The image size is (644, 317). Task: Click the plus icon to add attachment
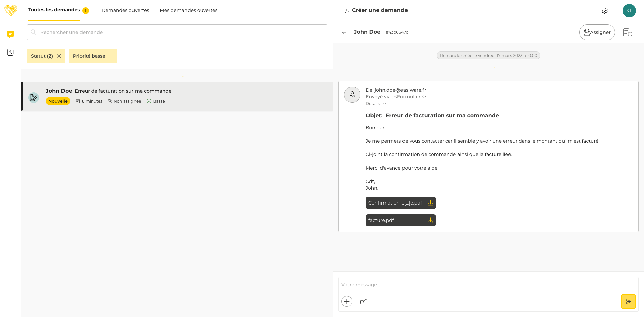[347, 301]
